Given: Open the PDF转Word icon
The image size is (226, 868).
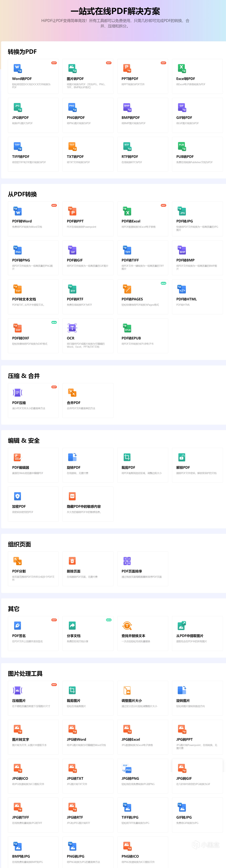Looking at the screenshot, I should coord(17,211).
